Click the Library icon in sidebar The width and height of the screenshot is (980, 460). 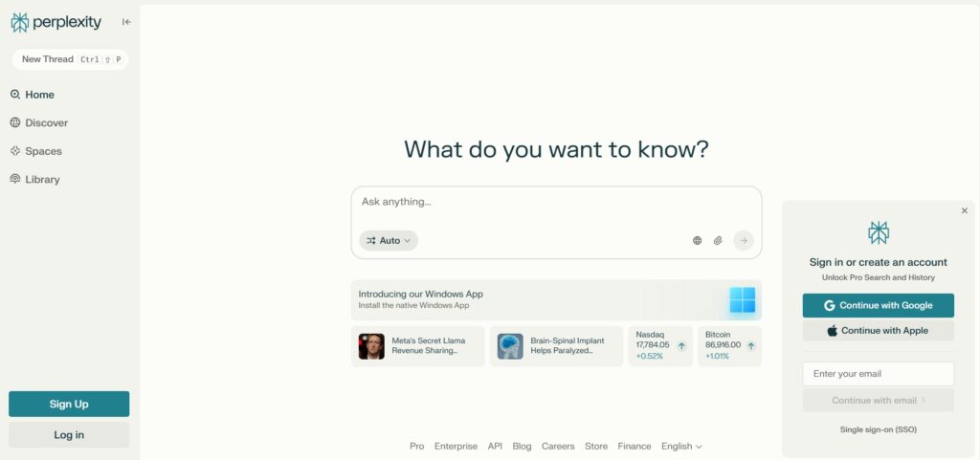coord(15,179)
